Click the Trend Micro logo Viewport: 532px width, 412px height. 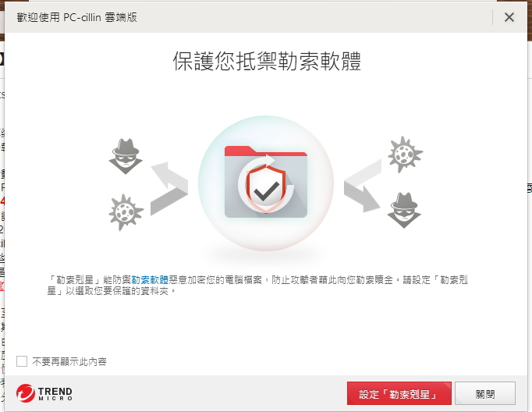pyautogui.click(x=44, y=393)
